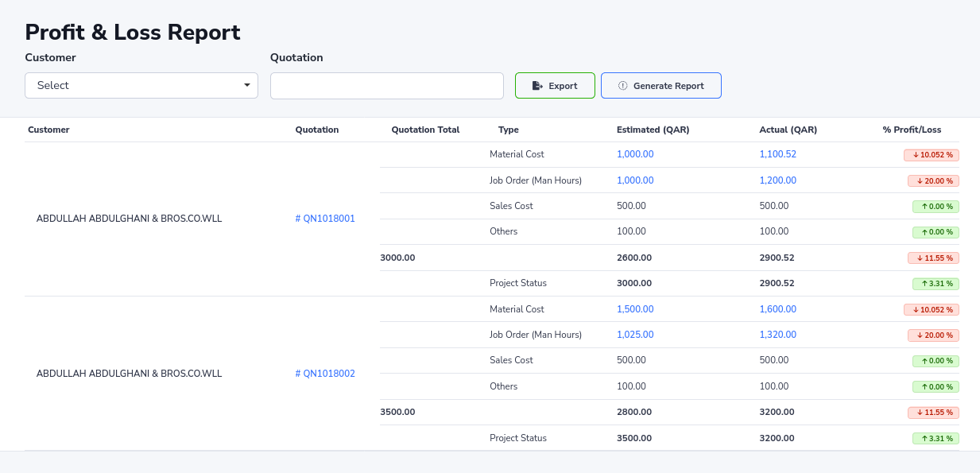Click the Actual (QAR) column header
Screen dimensions: 980x473
coord(788,130)
